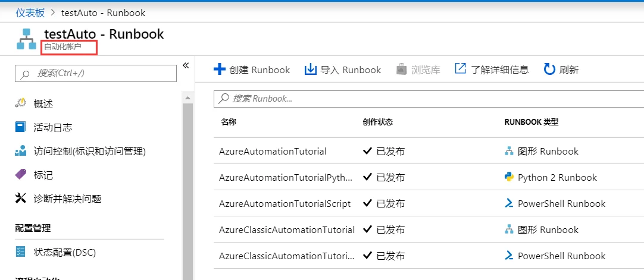The height and width of the screenshot is (280, 644).
Task: Click 已发布 status of AzureAutomationTutorial
Action: point(390,151)
